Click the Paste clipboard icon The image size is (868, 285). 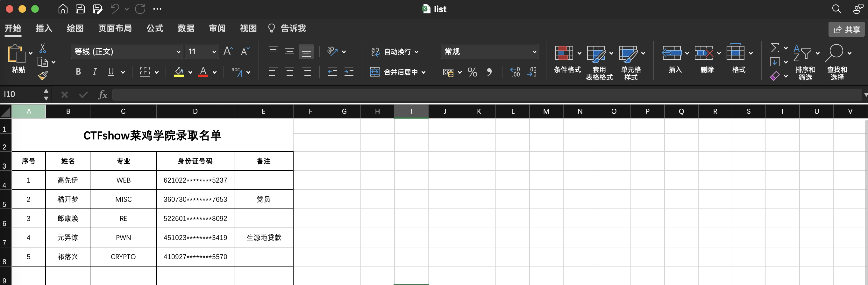(17, 53)
